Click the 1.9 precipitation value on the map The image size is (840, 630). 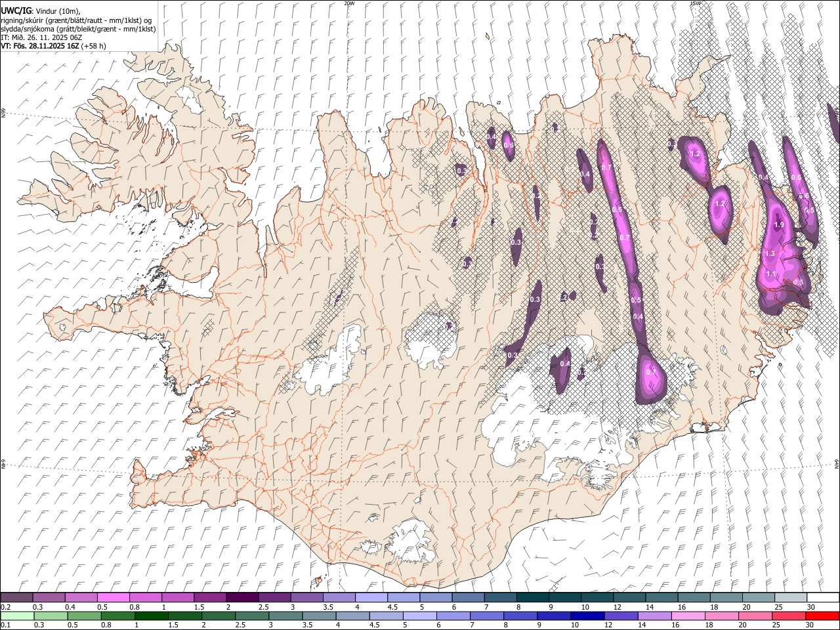779,225
